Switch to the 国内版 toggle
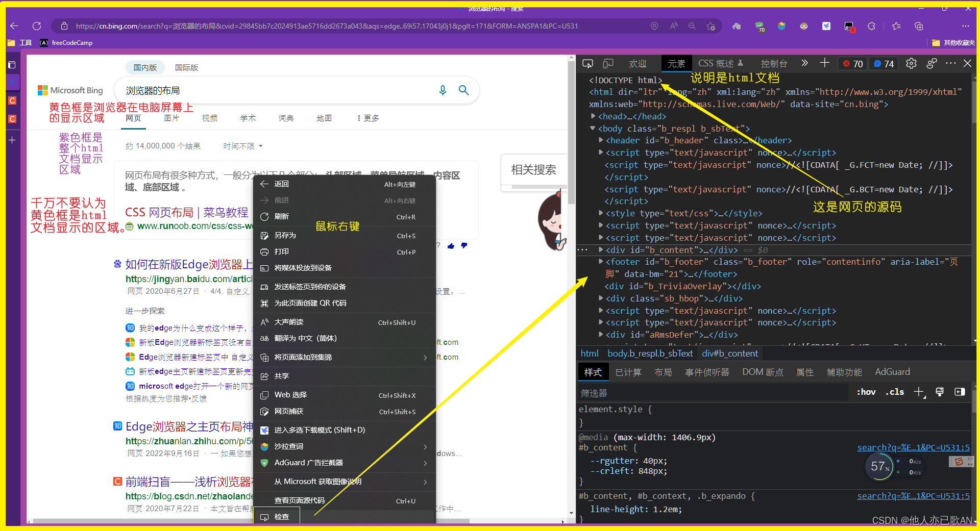The height and width of the screenshot is (531, 980). [x=145, y=67]
